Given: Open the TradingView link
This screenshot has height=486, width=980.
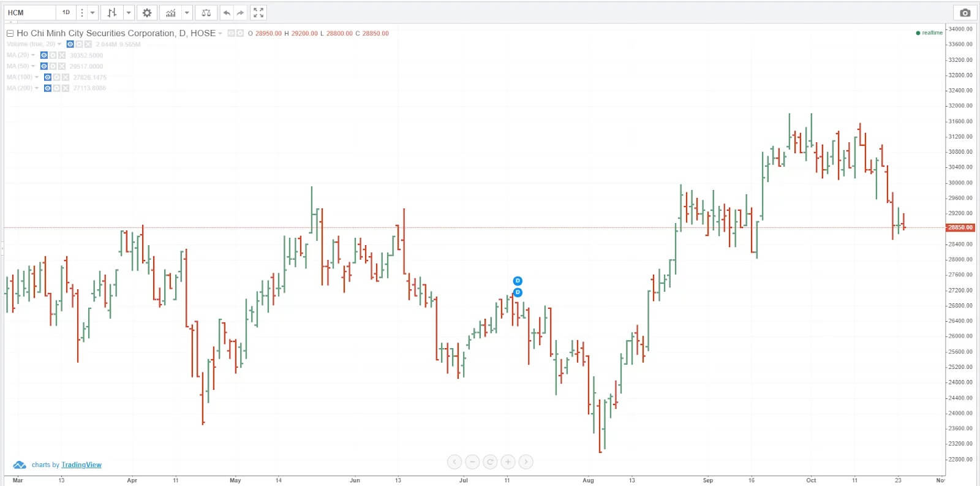Looking at the screenshot, I should [x=81, y=465].
